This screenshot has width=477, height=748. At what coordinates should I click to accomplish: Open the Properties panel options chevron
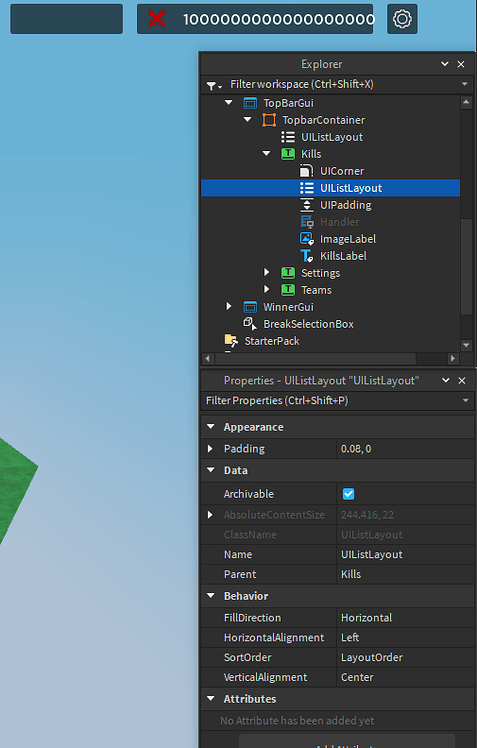(x=446, y=380)
